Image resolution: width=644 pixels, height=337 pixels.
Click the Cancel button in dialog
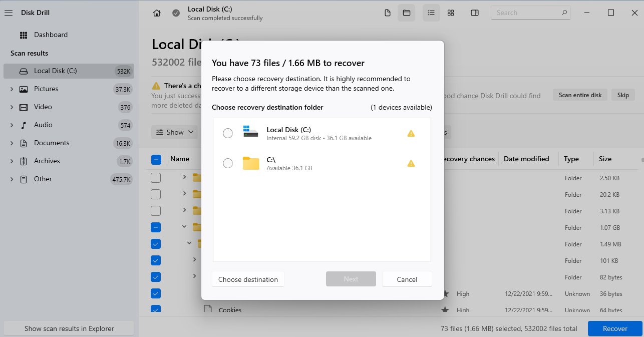coord(407,279)
